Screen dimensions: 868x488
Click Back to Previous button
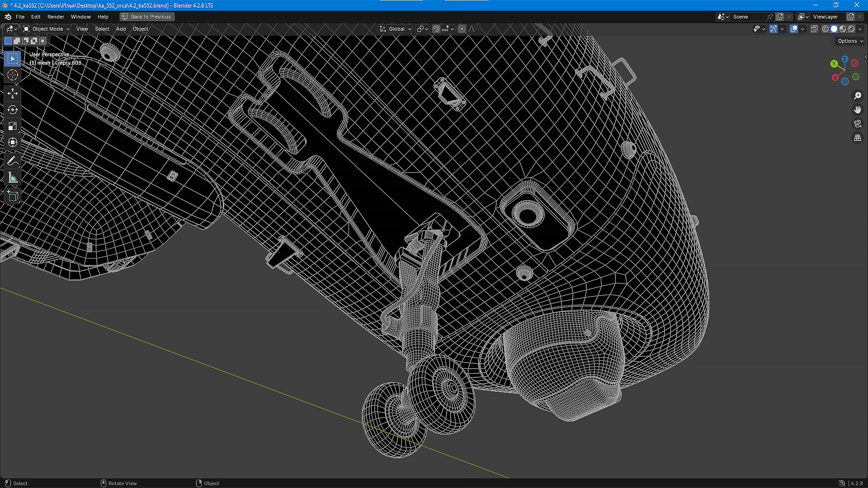click(147, 17)
